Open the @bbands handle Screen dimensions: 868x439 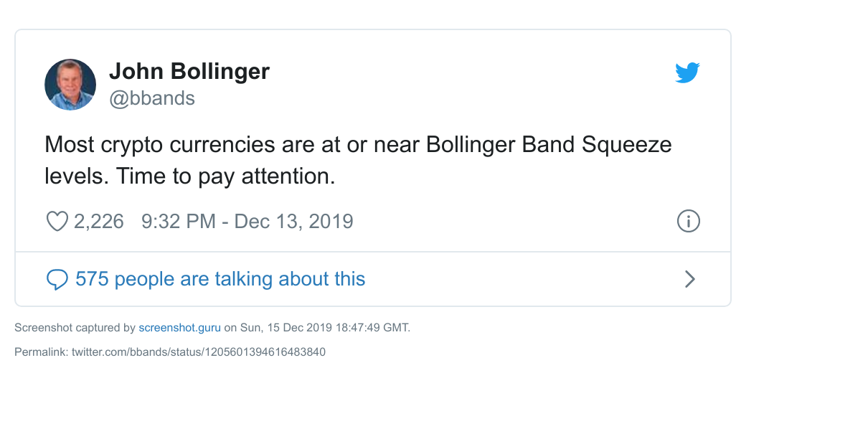click(x=152, y=98)
